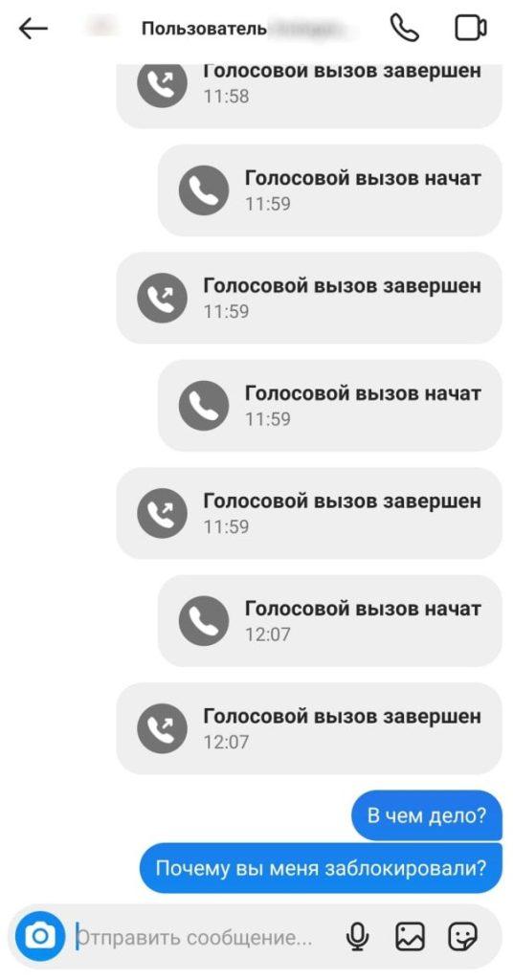
Task: Tap phone icon of call started at 12:07
Action: click(204, 620)
